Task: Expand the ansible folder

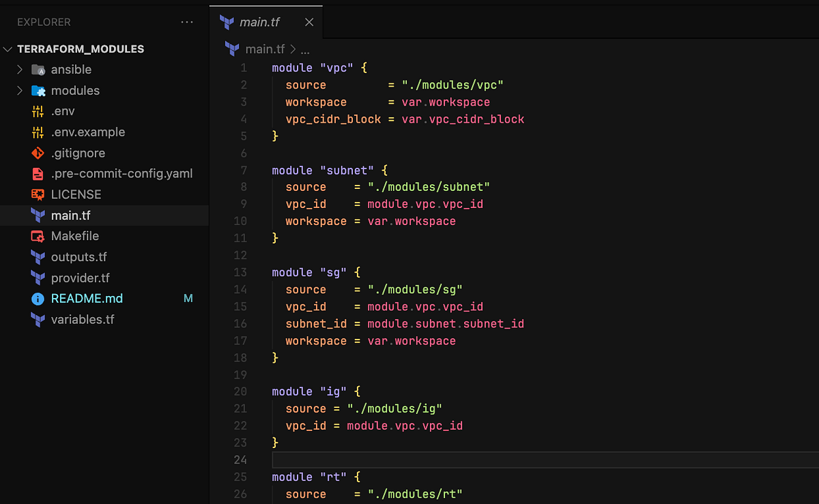Action: tap(20, 69)
